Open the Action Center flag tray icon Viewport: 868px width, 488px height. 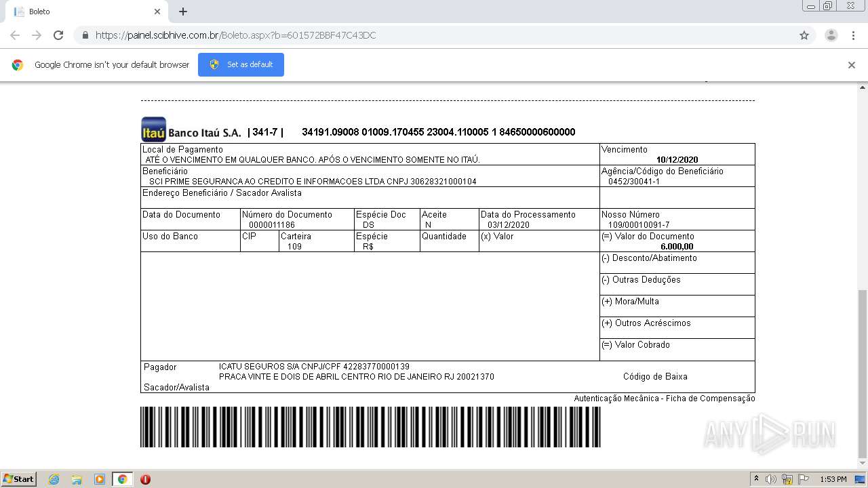[x=804, y=479]
